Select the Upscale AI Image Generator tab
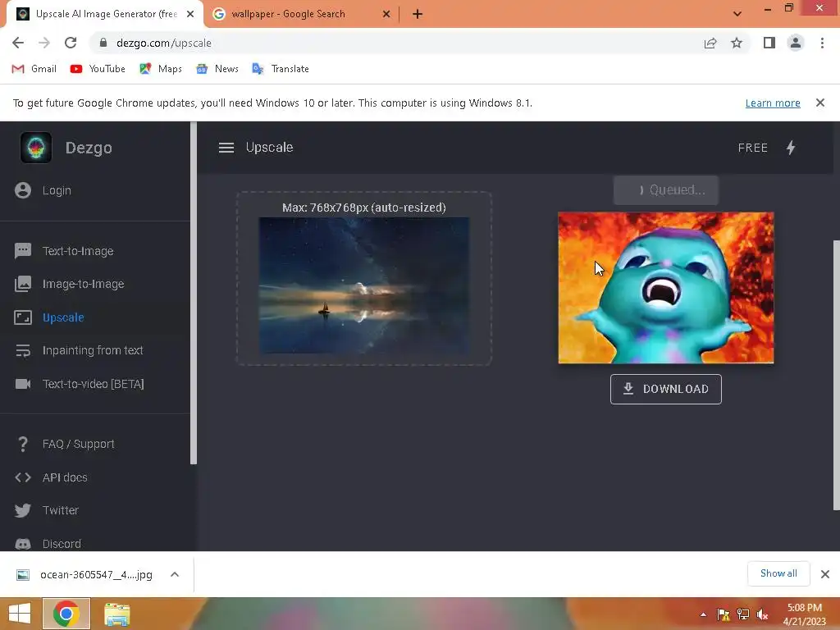This screenshot has width=840, height=630. pyautogui.click(x=106, y=14)
